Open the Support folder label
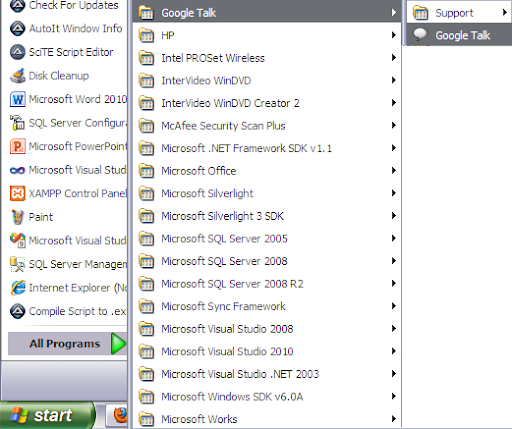The height and width of the screenshot is (429, 512). pos(454,13)
